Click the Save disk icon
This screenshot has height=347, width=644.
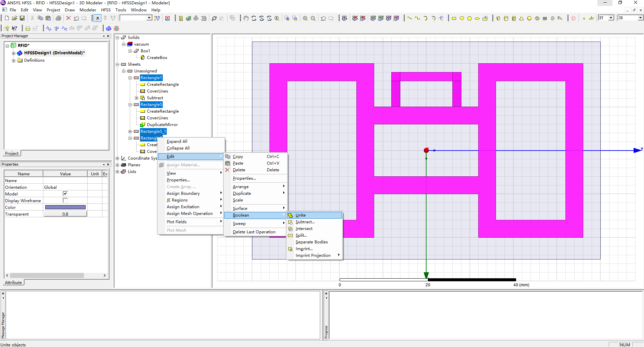[22, 18]
